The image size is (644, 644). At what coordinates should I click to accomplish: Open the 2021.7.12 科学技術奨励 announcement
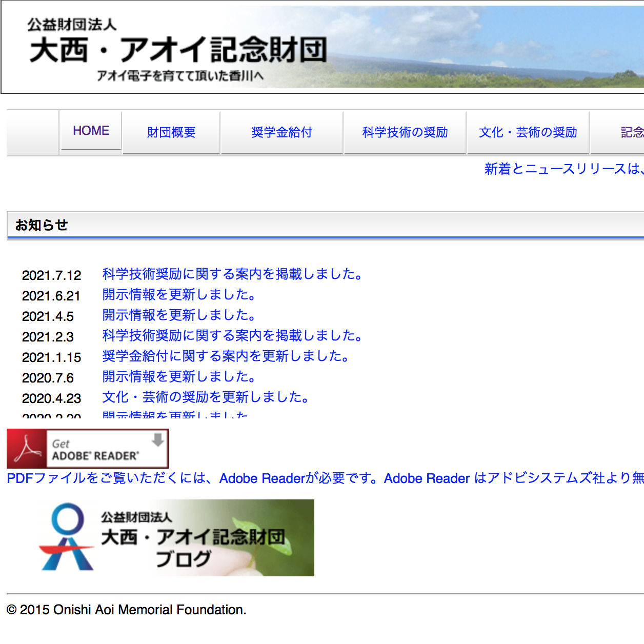pos(233,274)
